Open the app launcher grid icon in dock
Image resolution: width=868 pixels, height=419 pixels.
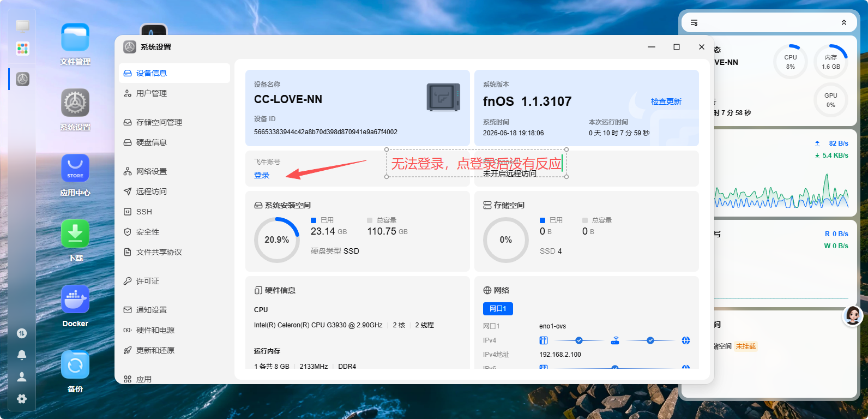(x=22, y=49)
